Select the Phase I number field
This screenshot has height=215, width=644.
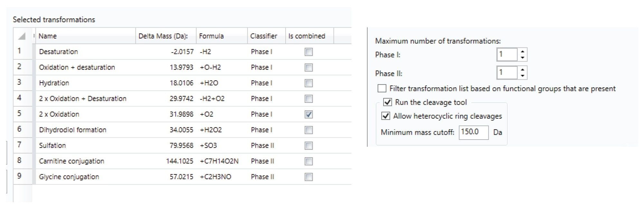click(x=507, y=54)
